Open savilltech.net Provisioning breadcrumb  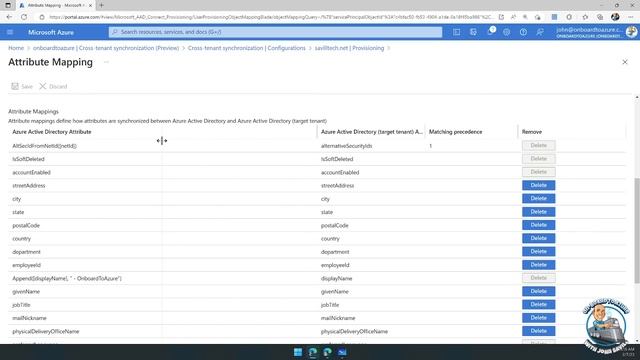349,48
